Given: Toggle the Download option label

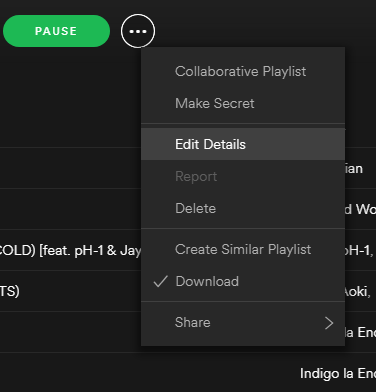Looking at the screenshot, I should click(x=207, y=281).
